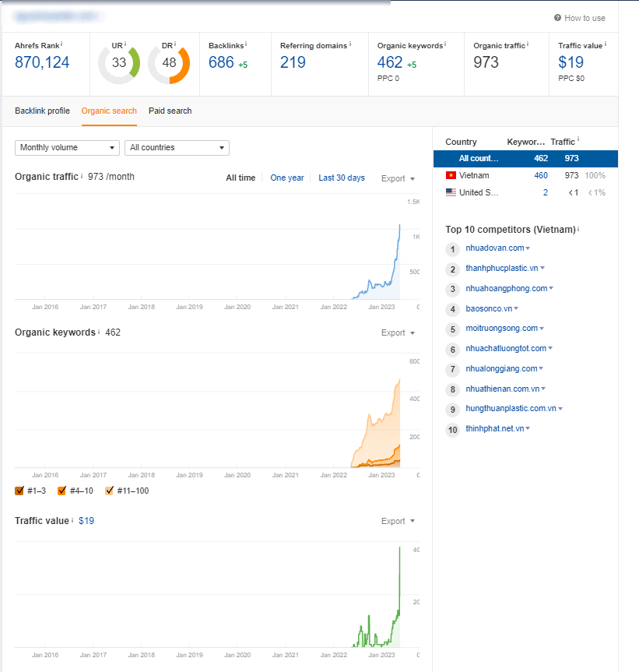Click the info icon beside Ahrefs Rank

pyautogui.click(x=61, y=45)
